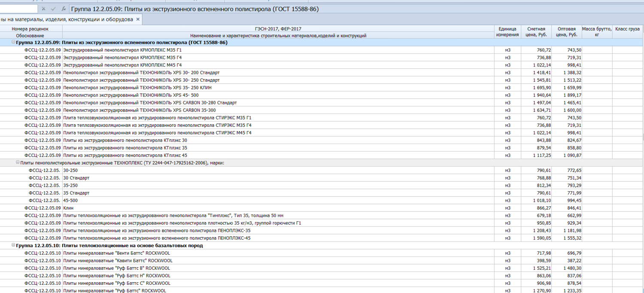Select the Руф Баттс С ROCKWOOL row

(x=116, y=283)
